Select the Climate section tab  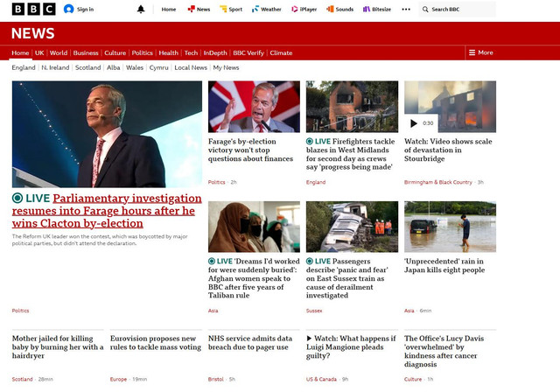click(x=281, y=52)
